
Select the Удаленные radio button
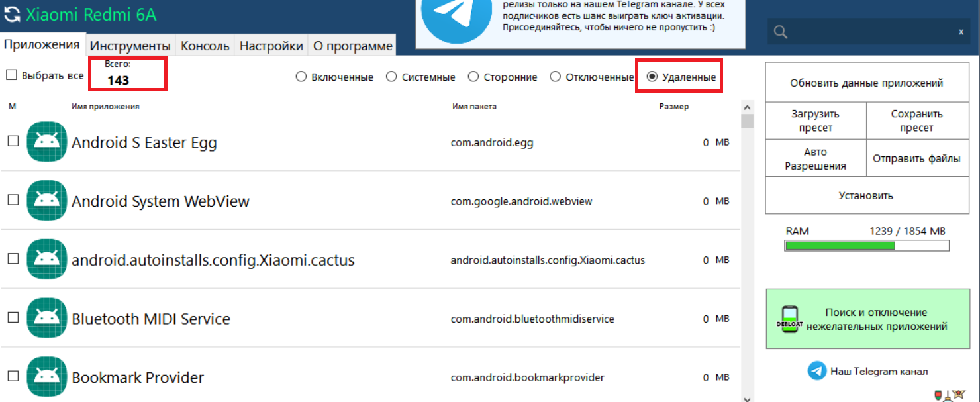[652, 77]
